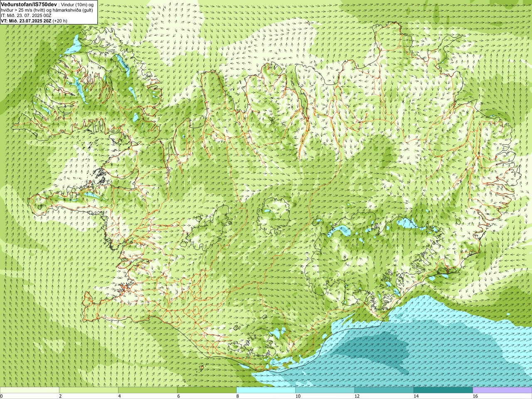Click the "14" tick label on the color scale

pos(416,396)
